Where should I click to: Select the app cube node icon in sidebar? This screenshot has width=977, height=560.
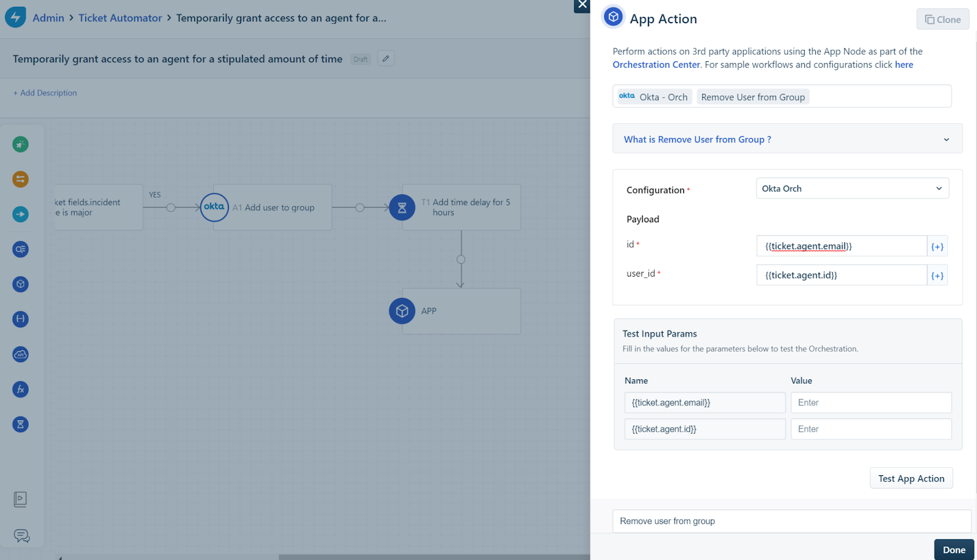click(x=20, y=284)
